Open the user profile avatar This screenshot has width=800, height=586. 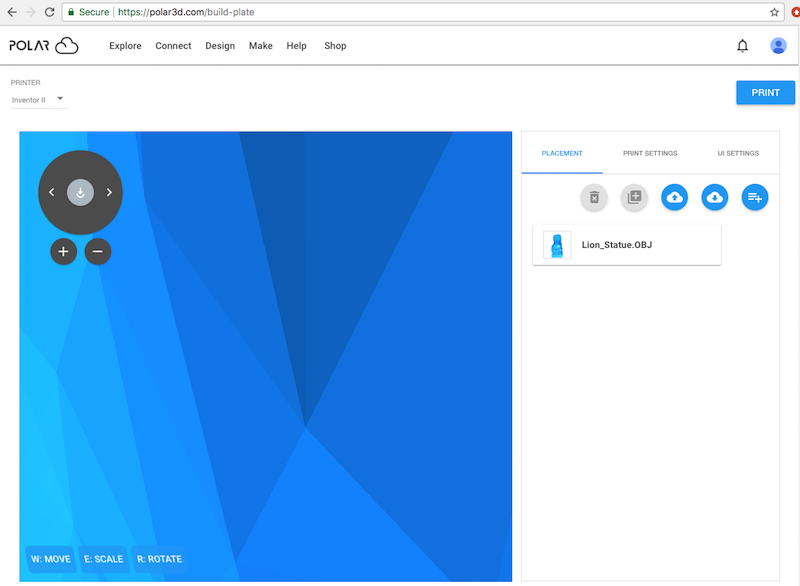click(x=778, y=46)
